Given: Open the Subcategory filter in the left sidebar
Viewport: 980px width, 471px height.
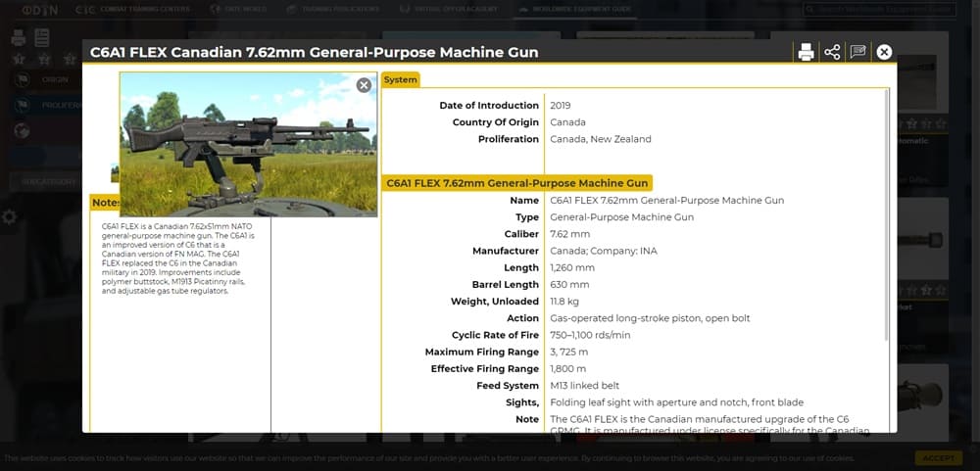Looking at the screenshot, I should [46, 182].
